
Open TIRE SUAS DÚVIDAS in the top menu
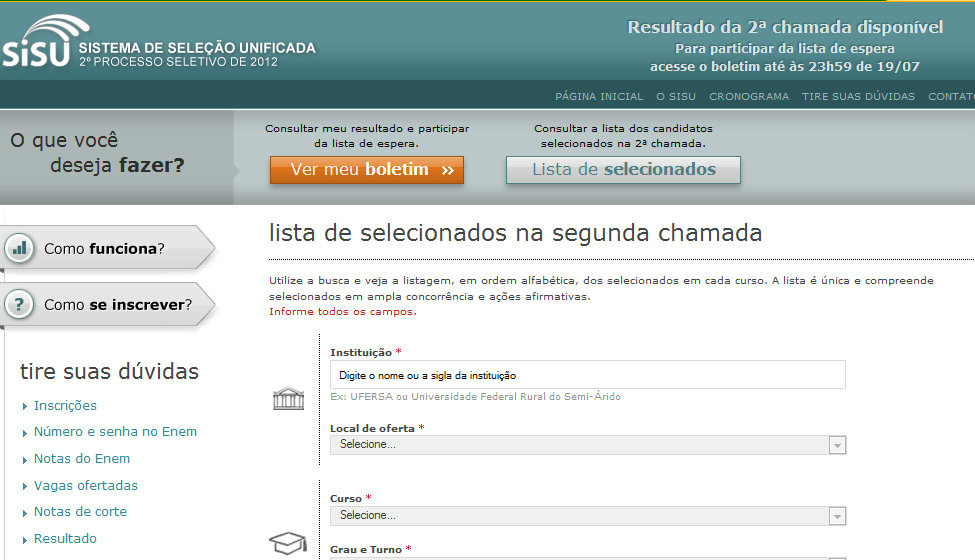pyautogui.click(x=858, y=96)
